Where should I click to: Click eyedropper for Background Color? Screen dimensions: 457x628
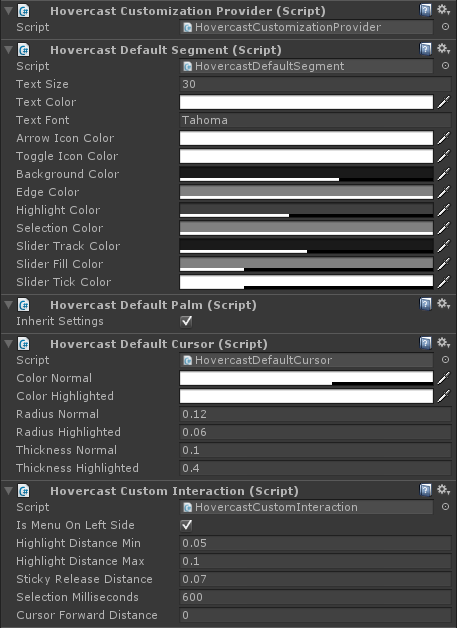pyautogui.click(x=443, y=174)
